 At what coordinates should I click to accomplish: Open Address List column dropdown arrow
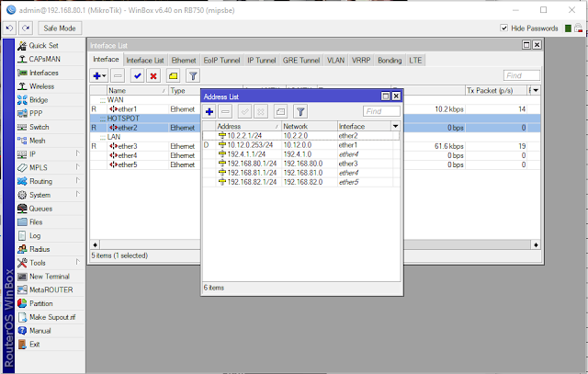click(x=395, y=127)
